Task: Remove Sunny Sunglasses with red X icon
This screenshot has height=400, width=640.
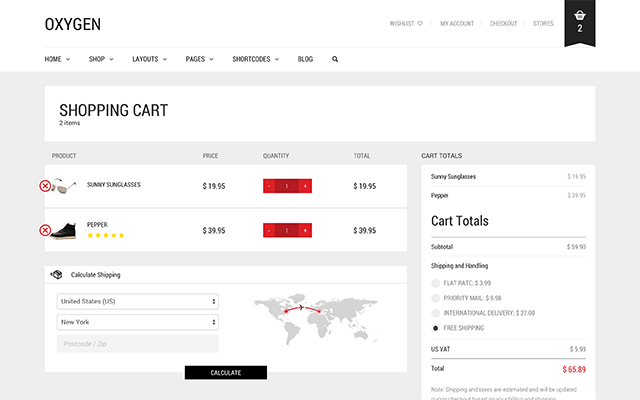Action: tap(45, 186)
